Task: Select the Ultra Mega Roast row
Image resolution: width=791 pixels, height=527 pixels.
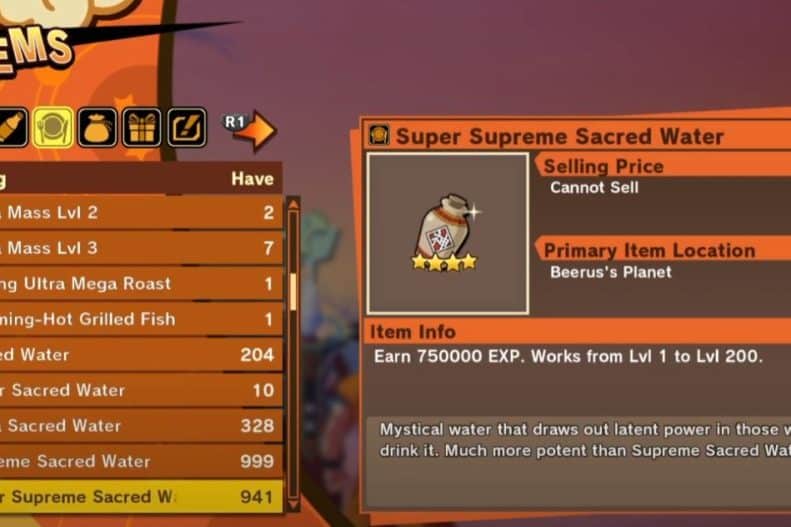Action: pyautogui.click(x=141, y=283)
